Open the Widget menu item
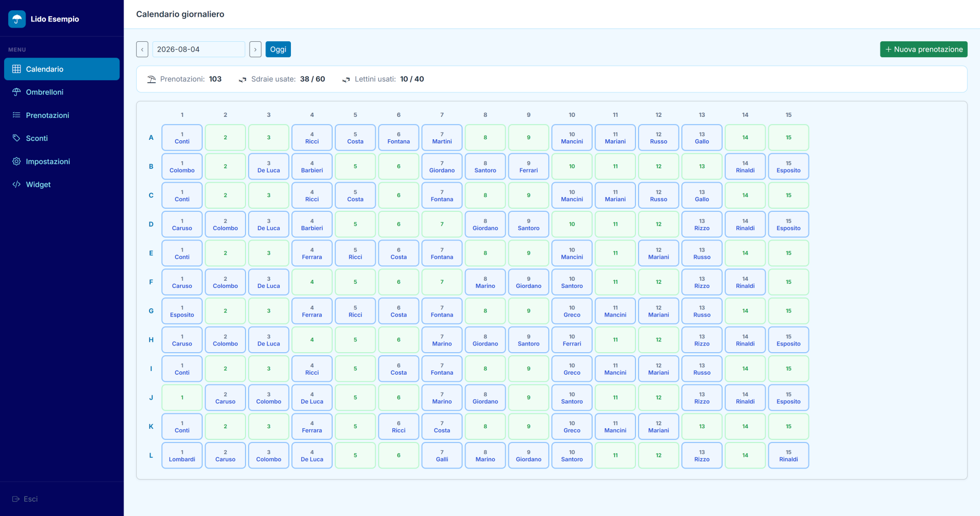This screenshot has width=980, height=516. [62, 184]
